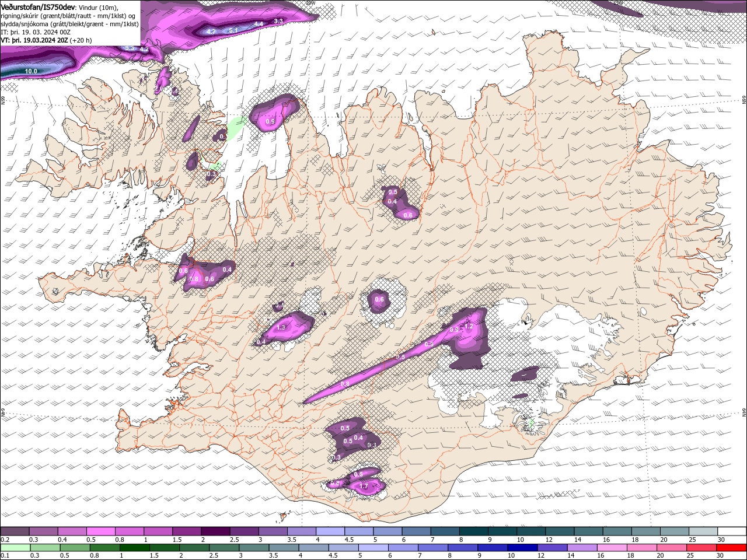Click the 4.2 value label near Westfjords
The height and width of the screenshot is (560, 747).
click(x=143, y=50)
